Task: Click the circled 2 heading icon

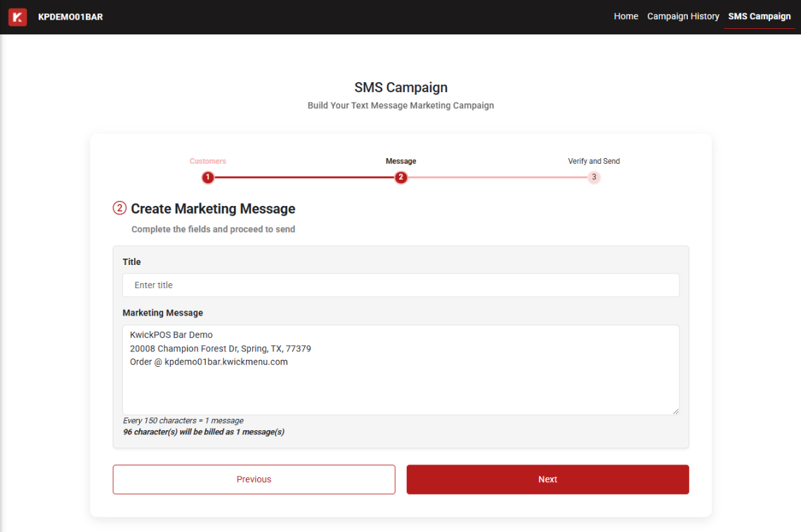Action: coord(119,208)
